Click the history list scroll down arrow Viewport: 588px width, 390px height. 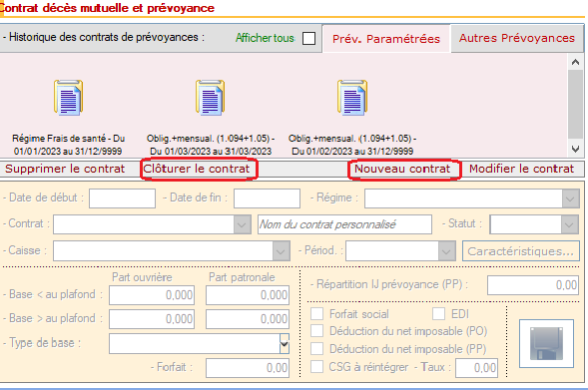tap(576, 149)
